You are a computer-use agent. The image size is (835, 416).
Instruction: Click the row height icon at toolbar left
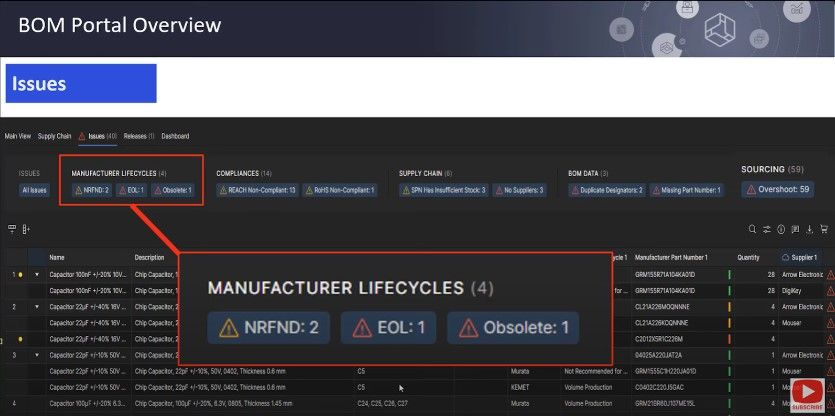point(12,229)
